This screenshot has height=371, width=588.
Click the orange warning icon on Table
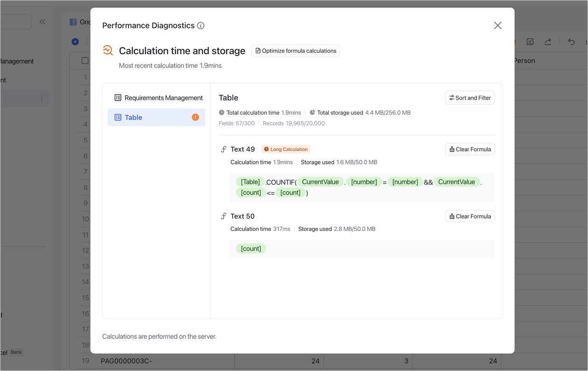(195, 117)
